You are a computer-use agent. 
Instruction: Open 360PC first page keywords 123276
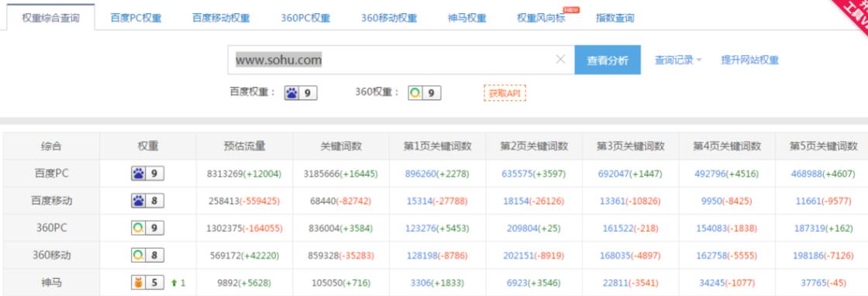pos(421,228)
